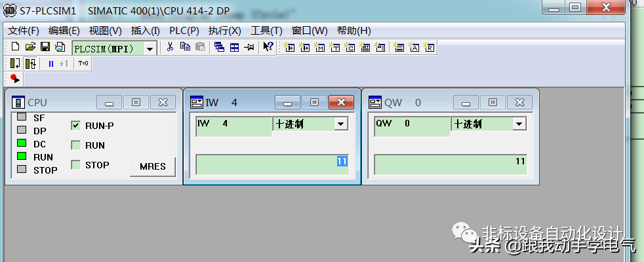The height and width of the screenshot is (262, 644).
Task: Open the 窗口(W) menu
Action: click(310, 31)
